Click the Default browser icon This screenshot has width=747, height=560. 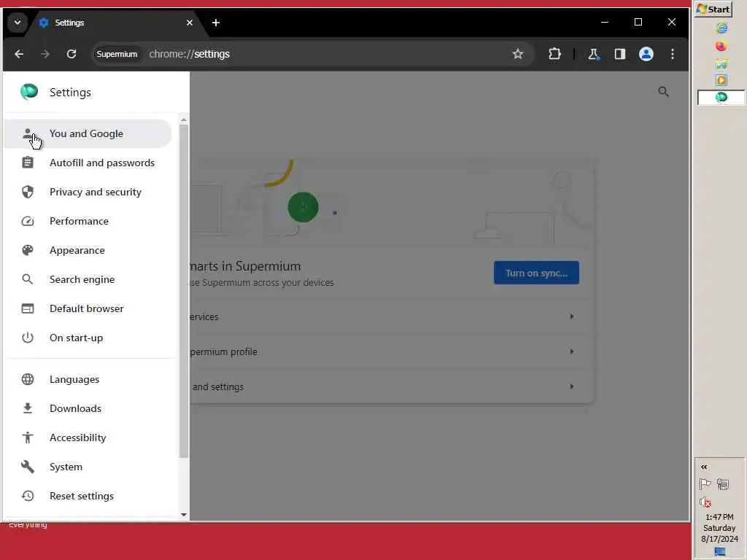click(x=28, y=308)
